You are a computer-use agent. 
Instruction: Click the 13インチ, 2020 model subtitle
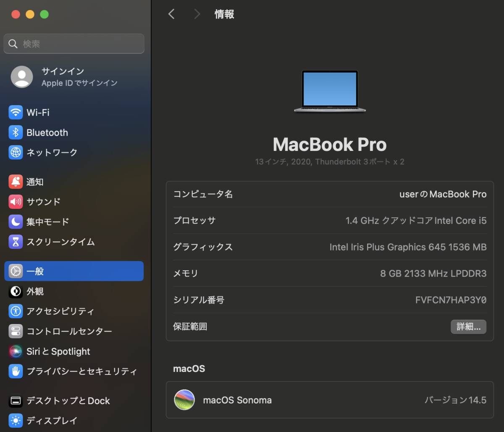tap(330, 162)
